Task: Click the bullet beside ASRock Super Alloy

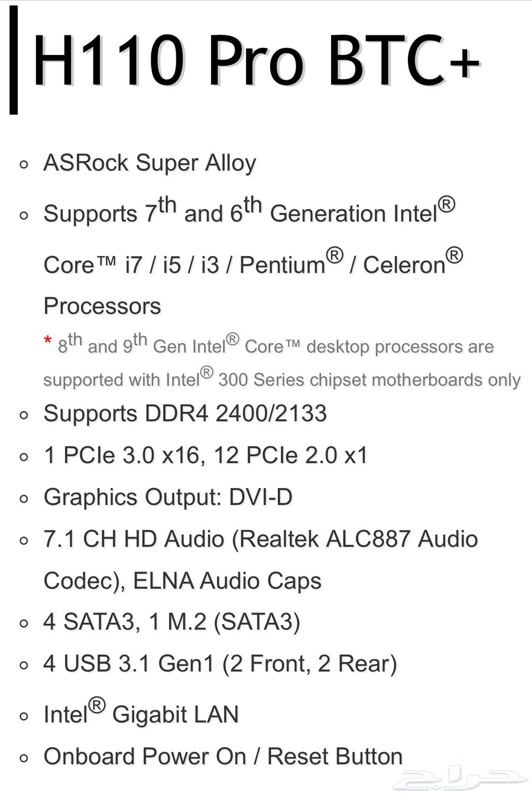Action: click(x=24, y=164)
